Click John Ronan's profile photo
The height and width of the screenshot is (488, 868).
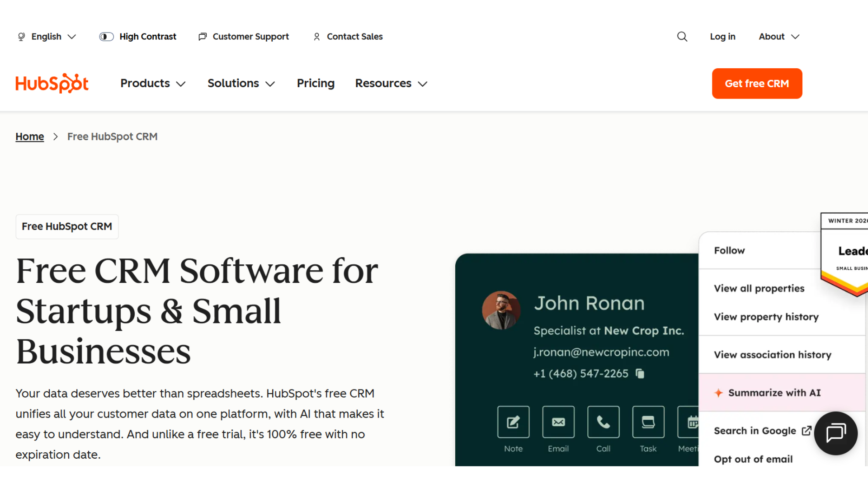tap(501, 310)
